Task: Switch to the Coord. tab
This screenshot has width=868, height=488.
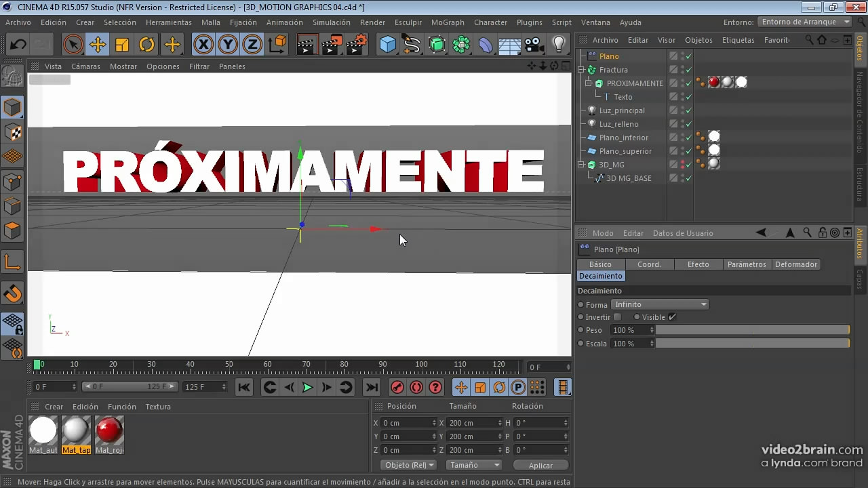Action: (x=650, y=264)
